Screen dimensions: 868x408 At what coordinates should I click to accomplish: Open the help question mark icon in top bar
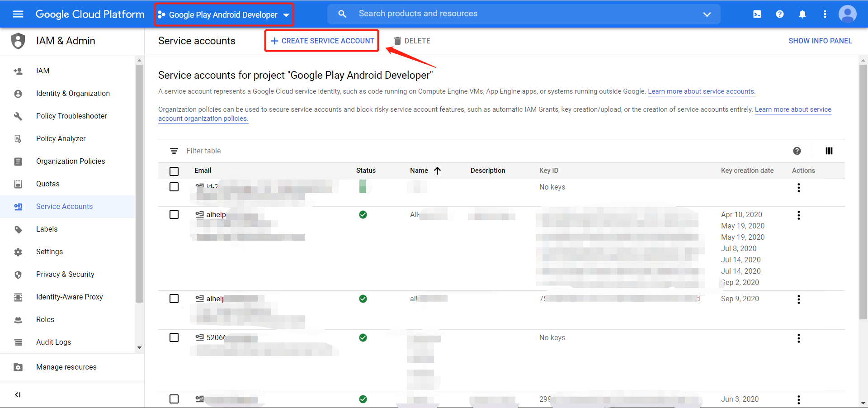[x=780, y=14]
